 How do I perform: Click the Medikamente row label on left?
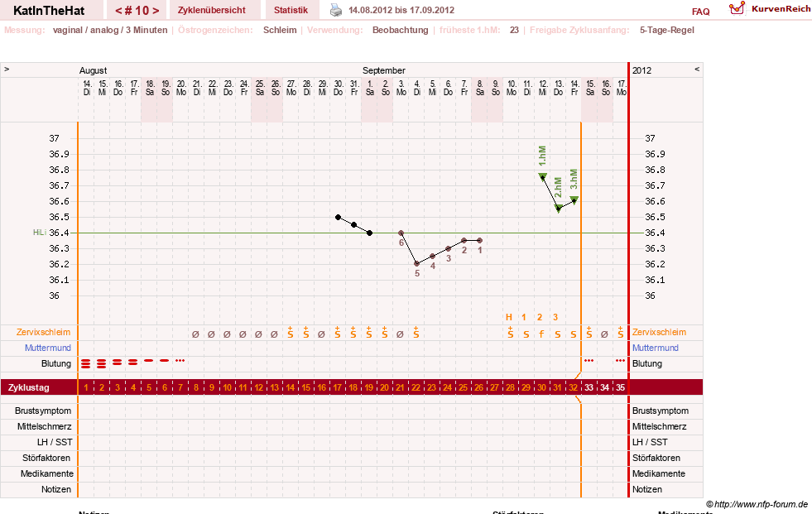click(47, 473)
